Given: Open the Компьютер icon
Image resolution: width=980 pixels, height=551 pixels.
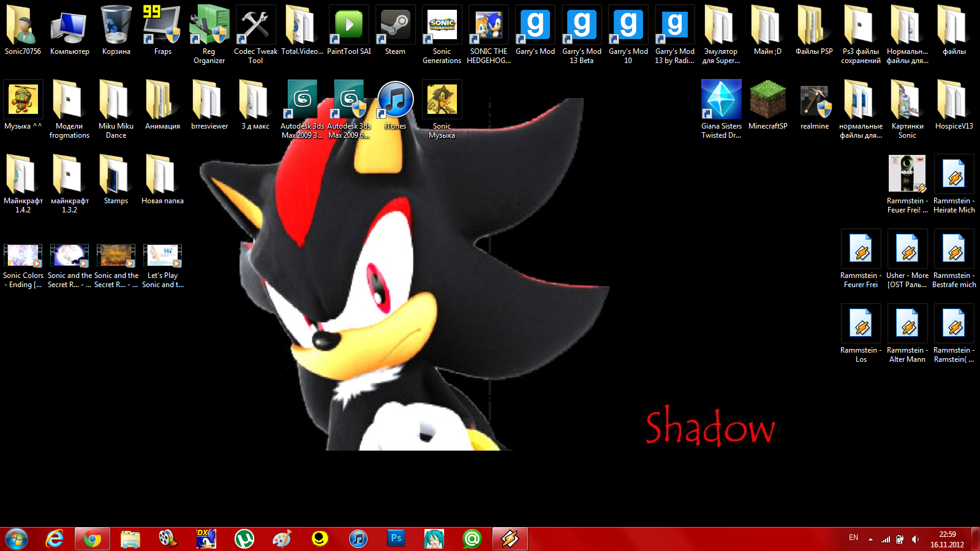Looking at the screenshot, I should (x=69, y=31).
